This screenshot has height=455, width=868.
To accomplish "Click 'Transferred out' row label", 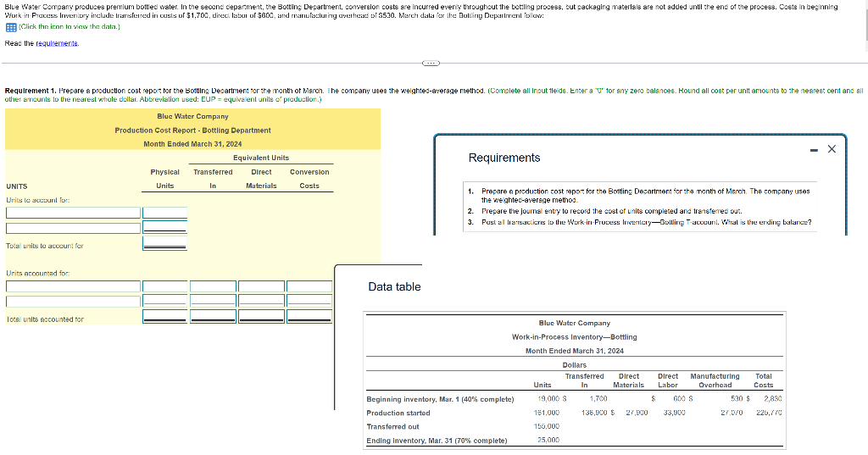I will (x=392, y=427).
